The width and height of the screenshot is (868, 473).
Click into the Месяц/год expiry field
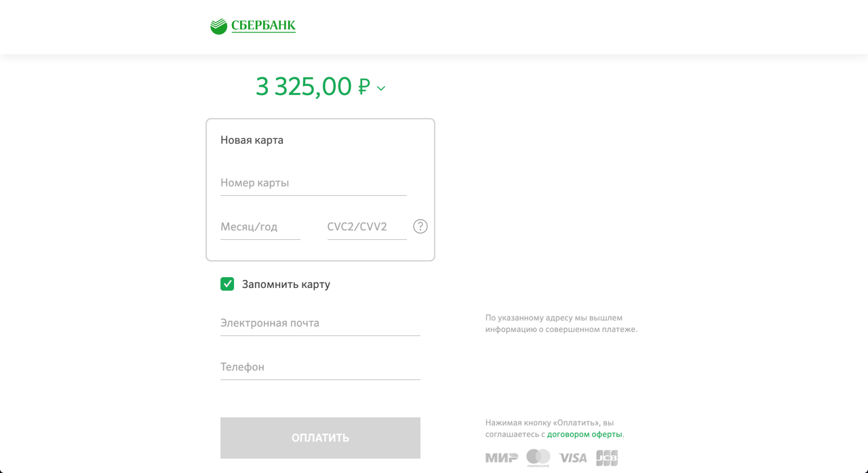[260, 227]
